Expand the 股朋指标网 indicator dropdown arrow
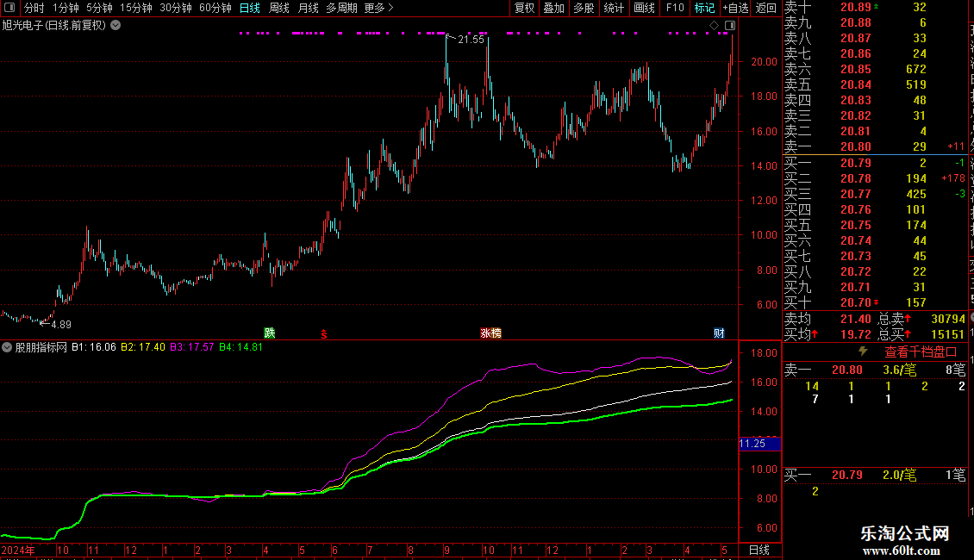The height and width of the screenshot is (560, 974). (x=7, y=347)
